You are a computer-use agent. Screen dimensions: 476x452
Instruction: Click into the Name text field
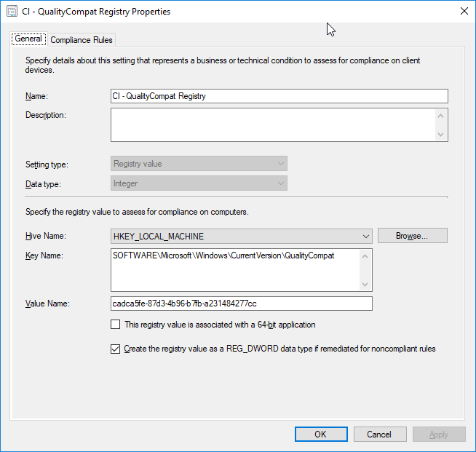tap(279, 96)
